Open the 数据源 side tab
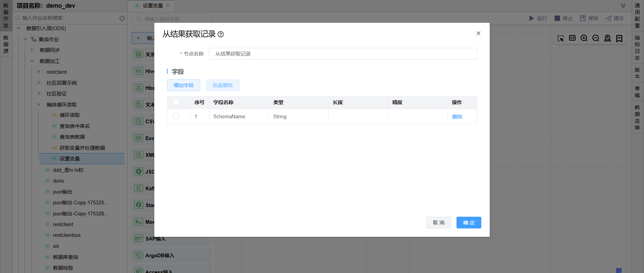644x273 pixels. [6, 44]
